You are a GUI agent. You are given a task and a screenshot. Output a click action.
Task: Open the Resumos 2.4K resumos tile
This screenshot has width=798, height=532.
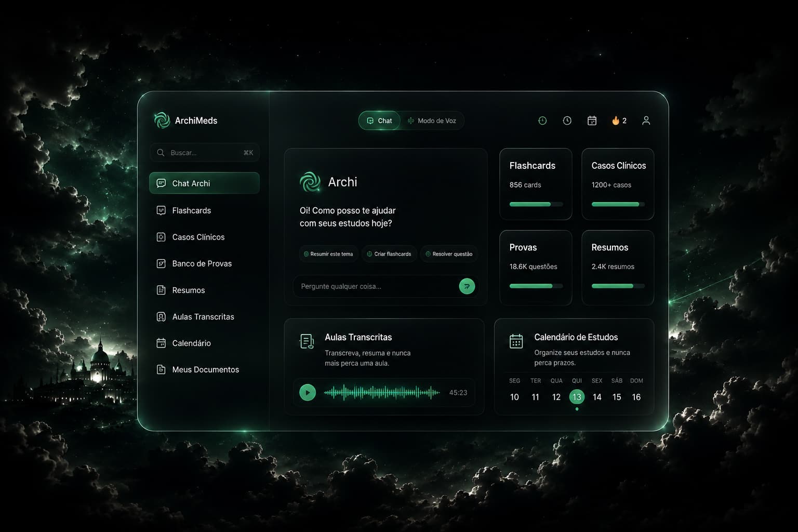coord(618,268)
